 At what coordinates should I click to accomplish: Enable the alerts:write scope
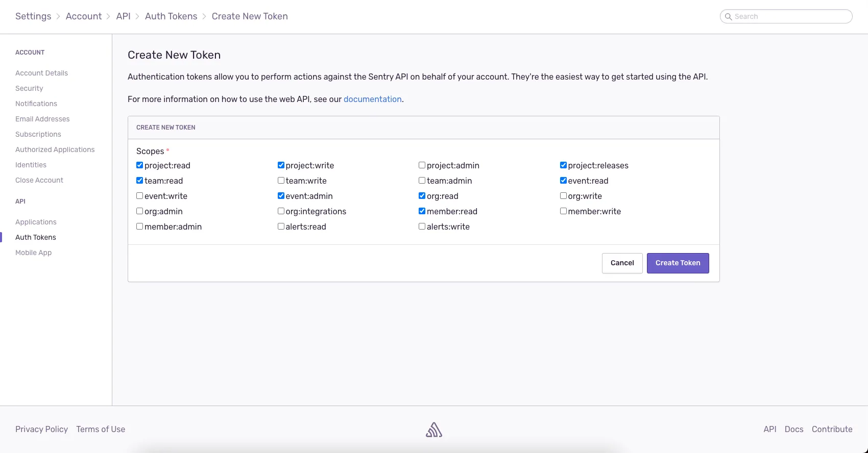422,226
